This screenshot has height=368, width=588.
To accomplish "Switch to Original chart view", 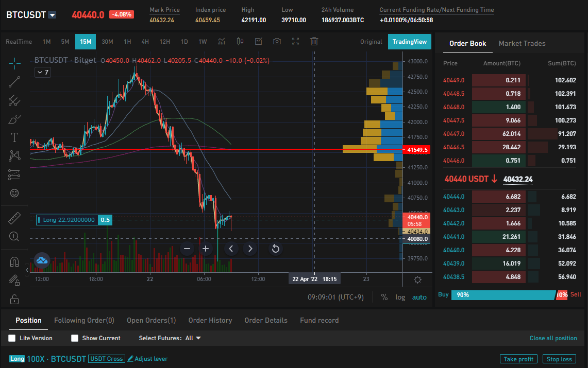I will pyautogui.click(x=371, y=42).
